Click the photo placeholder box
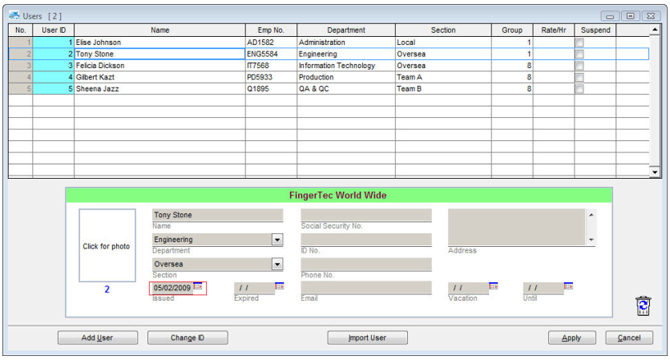Image resolution: width=670 pixels, height=360 pixels. [107, 246]
